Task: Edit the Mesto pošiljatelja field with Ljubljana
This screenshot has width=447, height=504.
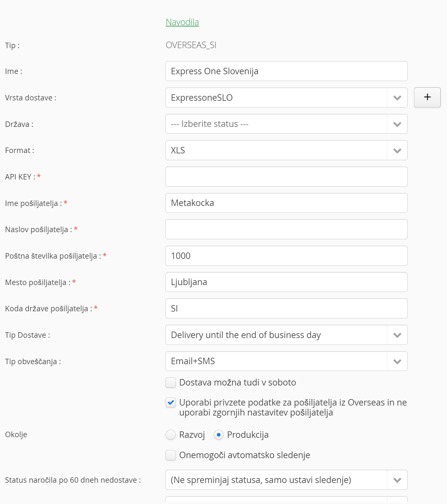Action: click(286, 282)
